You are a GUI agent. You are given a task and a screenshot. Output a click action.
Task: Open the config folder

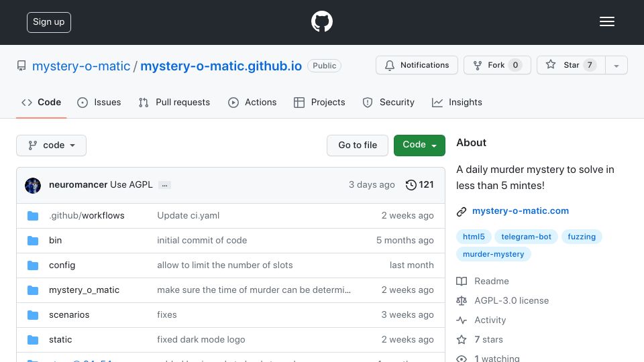click(62, 265)
